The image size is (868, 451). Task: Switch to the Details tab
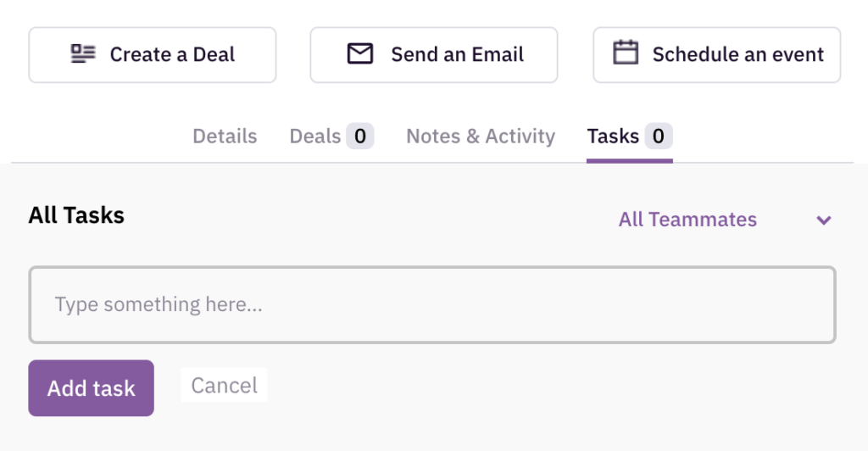pos(225,136)
